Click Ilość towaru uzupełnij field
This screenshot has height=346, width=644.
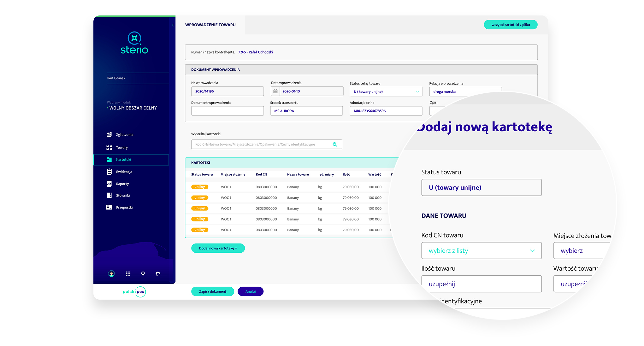coord(482,284)
